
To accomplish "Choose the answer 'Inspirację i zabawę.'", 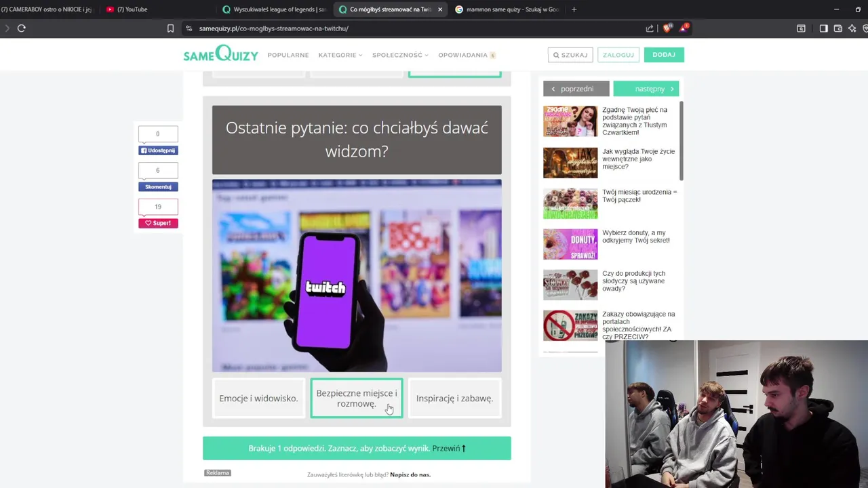I will tap(454, 399).
